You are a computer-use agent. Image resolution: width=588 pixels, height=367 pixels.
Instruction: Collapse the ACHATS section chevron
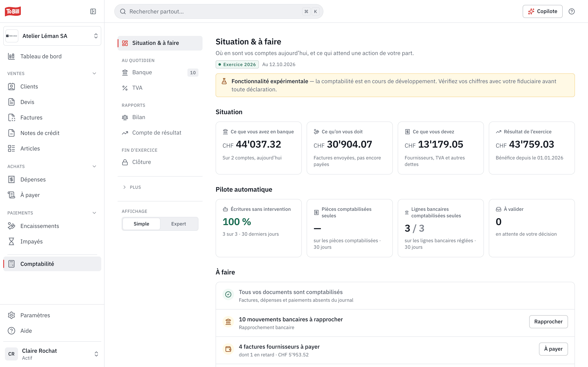(94, 166)
